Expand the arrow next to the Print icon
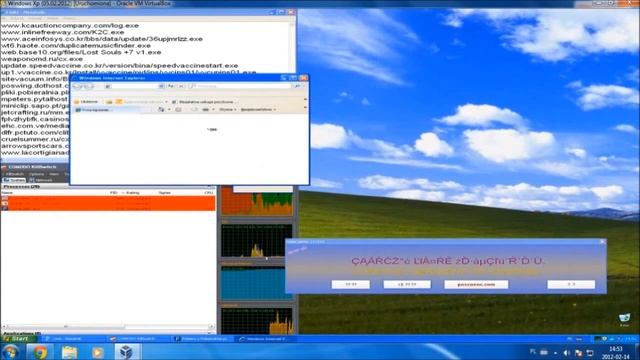This screenshot has width=640, height=360. 213,109
